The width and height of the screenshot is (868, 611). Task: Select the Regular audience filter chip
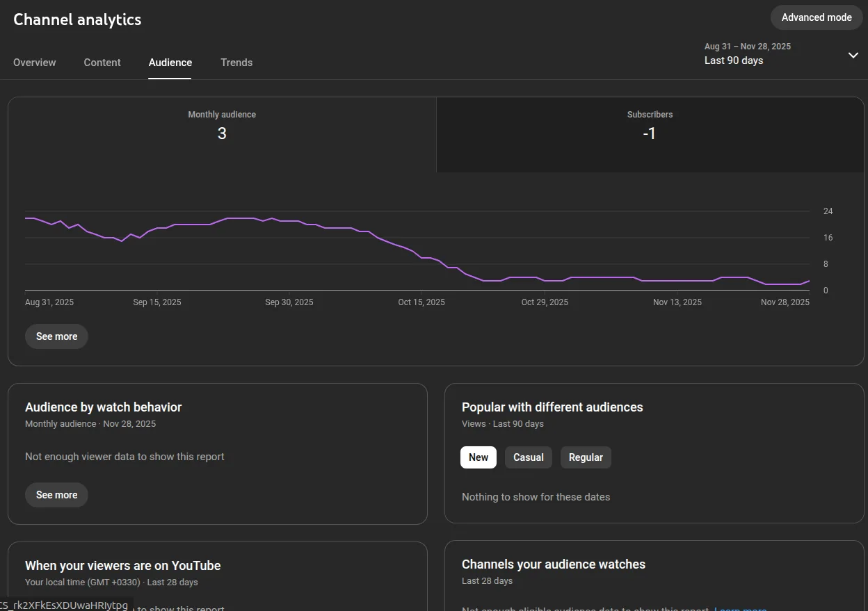pyautogui.click(x=586, y=457)
